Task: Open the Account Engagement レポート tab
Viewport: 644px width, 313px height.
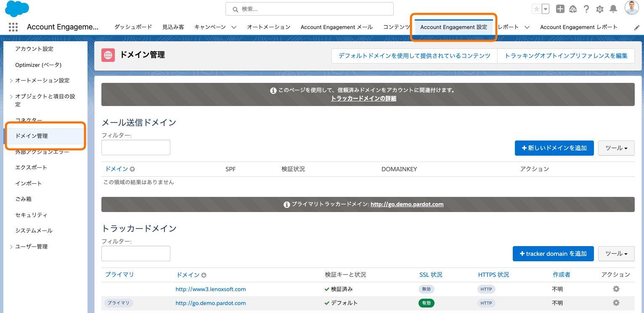Action: point(579,27)
